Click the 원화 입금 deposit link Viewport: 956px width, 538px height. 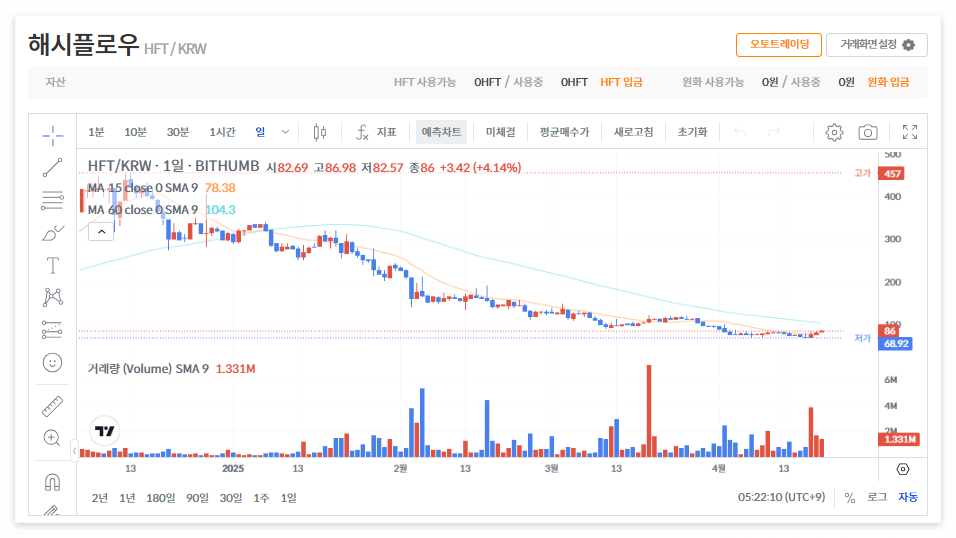click(888, 82)
